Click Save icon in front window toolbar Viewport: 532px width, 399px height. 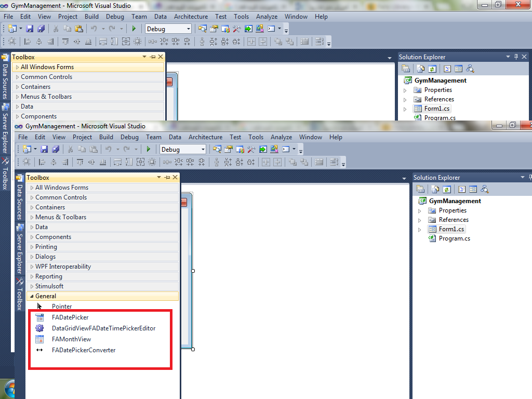[44, 149]
